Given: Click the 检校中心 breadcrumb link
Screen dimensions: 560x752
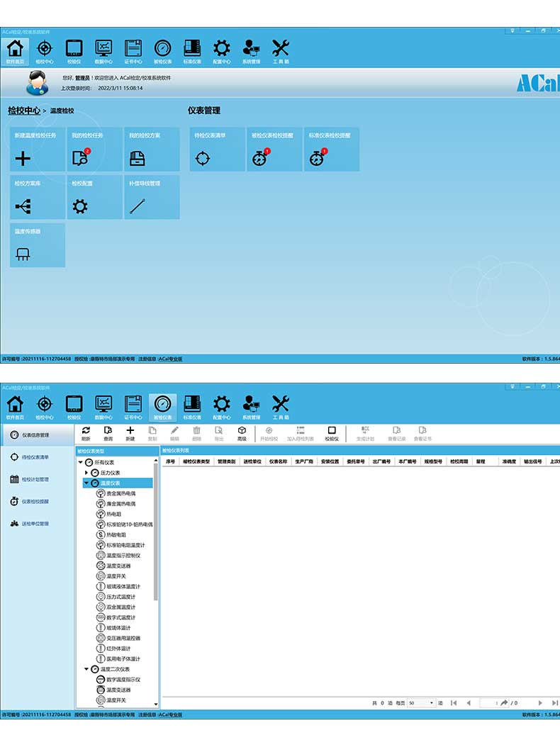Looking at the screenshot, I should [23, 111].
